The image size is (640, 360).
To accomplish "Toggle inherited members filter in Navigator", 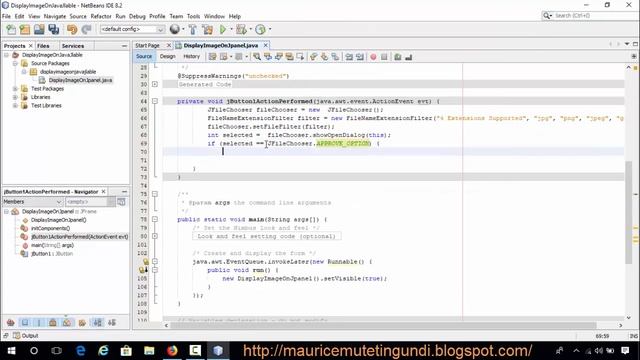I will [11, 323].
